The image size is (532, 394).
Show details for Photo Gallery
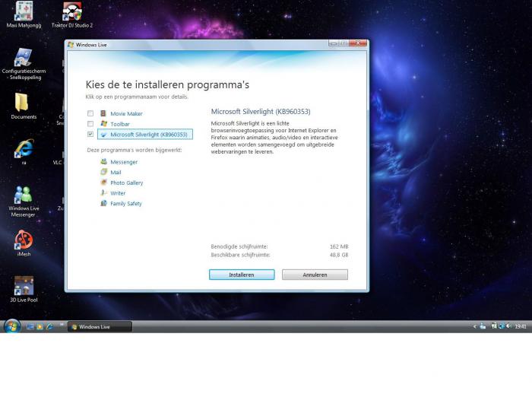pos(127,183)
